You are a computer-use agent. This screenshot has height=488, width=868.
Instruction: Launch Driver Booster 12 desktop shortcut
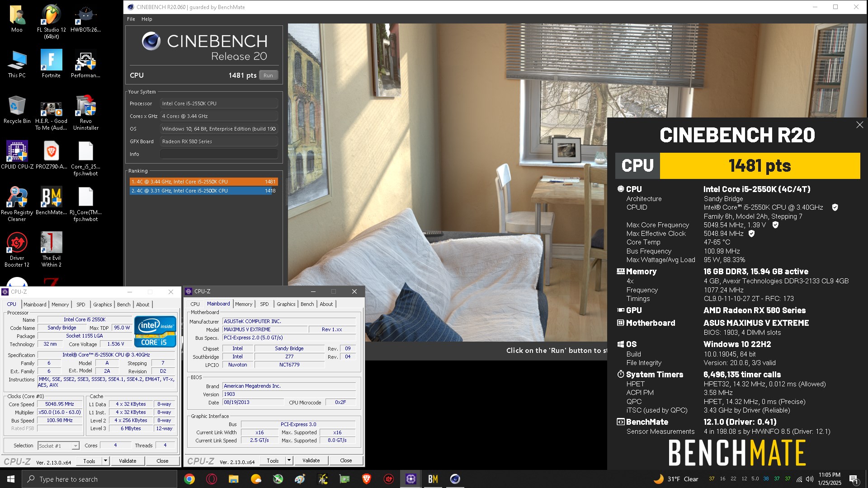(x=17, y=250)
